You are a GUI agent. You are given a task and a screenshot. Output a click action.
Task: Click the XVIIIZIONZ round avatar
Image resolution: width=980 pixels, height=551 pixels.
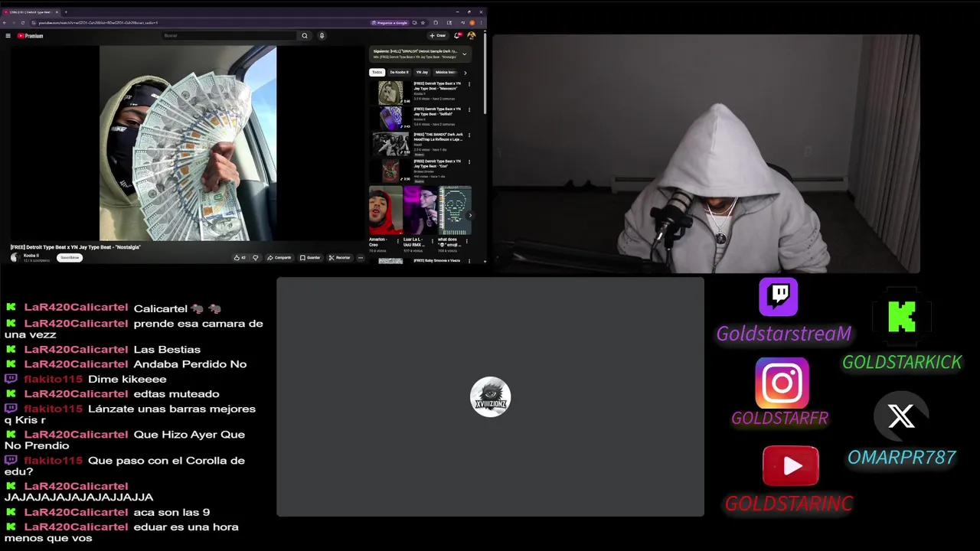[x=490, y=396]
